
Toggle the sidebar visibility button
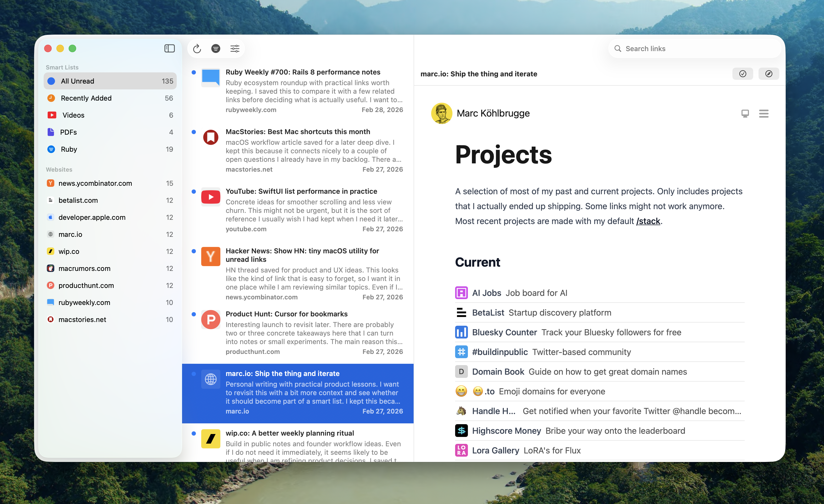pos(170,48)
